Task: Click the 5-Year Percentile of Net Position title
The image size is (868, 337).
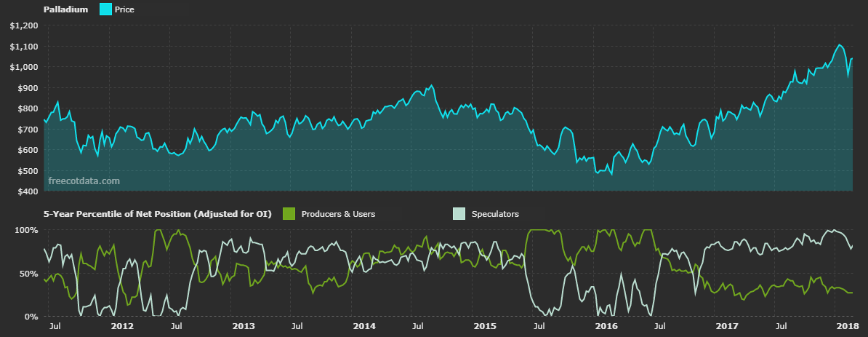Action: click(157, 214)
